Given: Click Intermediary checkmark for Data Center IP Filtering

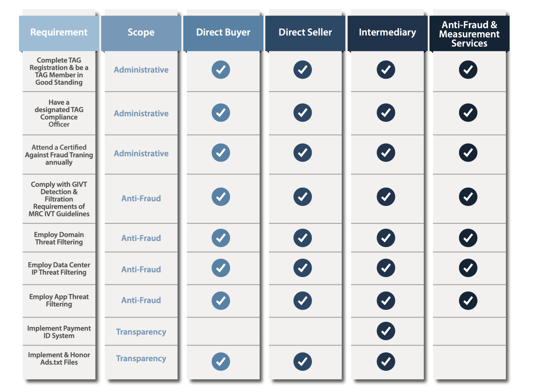Looking at the screenshot, I should (x=386, y=268).
